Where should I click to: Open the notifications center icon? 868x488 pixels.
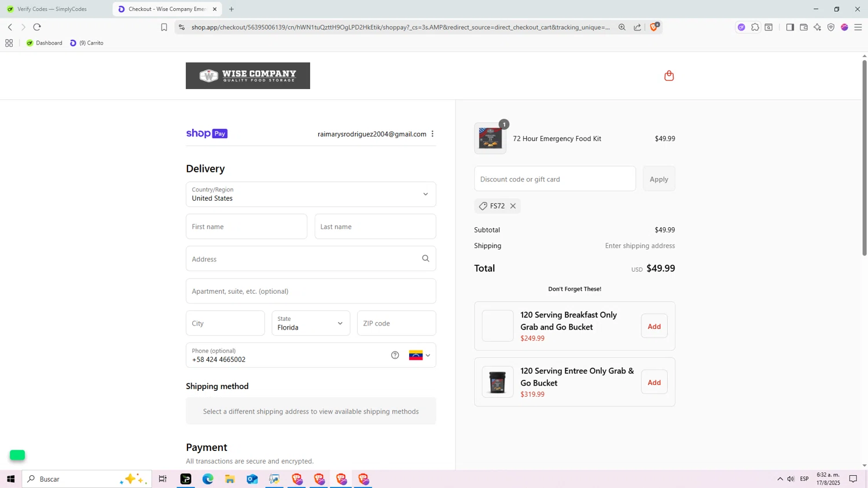click(853, 479)
